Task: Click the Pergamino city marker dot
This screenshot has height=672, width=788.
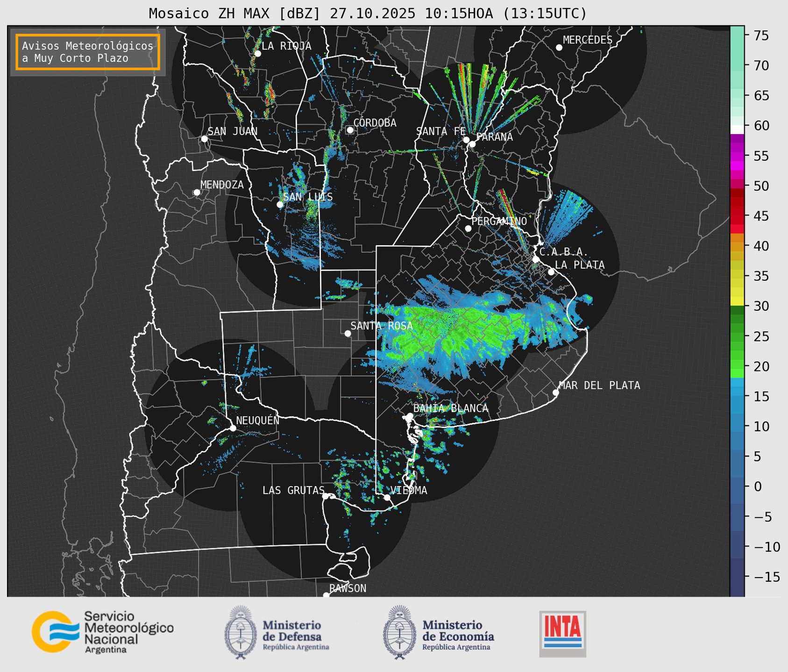Action: click(x=468, y=229)
